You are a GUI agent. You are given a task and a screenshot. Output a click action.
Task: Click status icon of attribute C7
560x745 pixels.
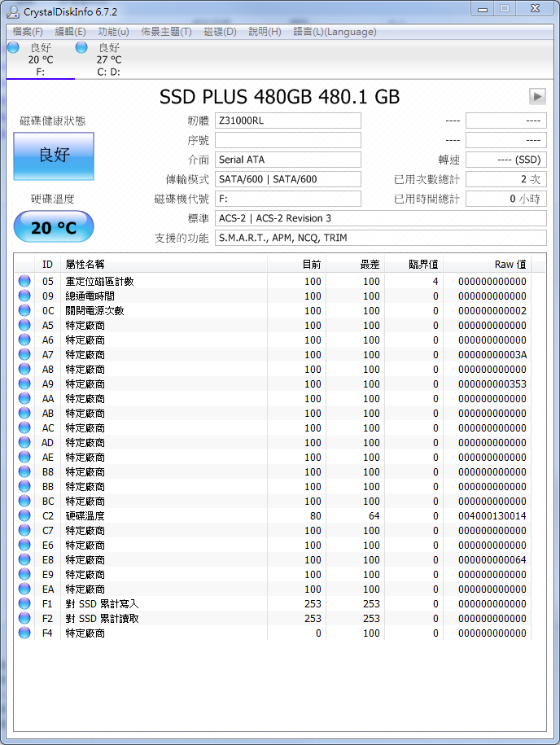point(24,531)
